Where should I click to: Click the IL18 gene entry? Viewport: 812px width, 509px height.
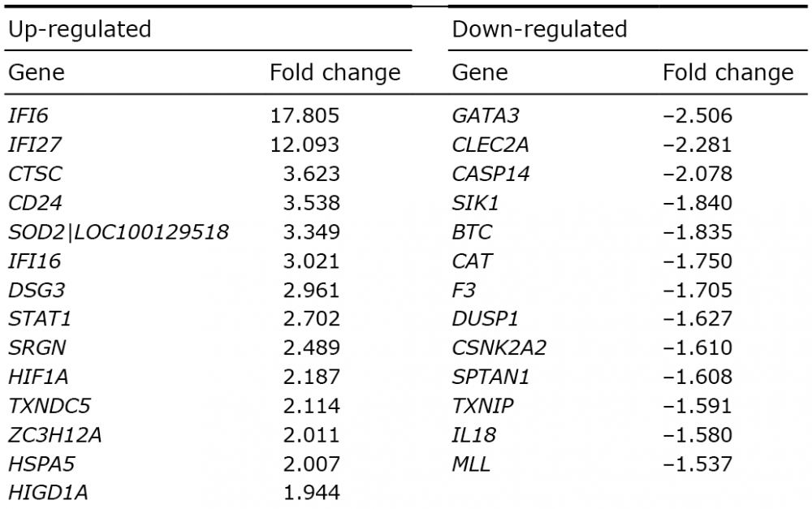(x=474, y=435)
